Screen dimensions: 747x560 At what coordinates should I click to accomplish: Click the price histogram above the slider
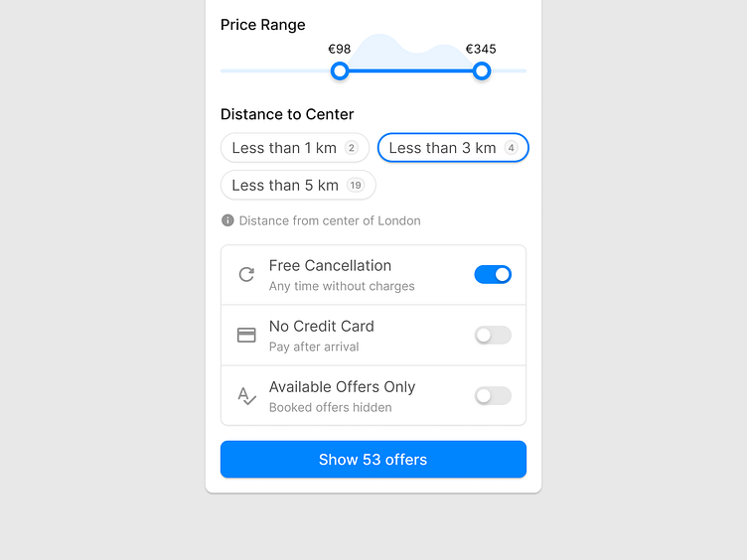click(x=410, y=52)
